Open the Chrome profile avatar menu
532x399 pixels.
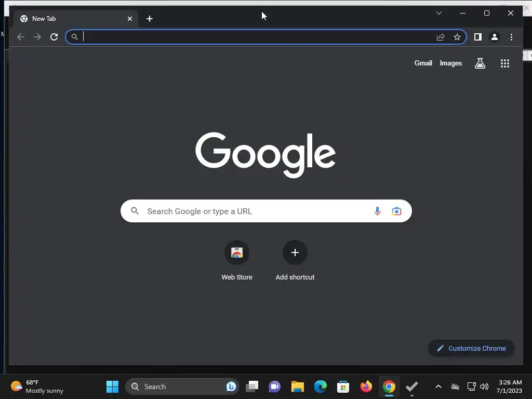pos(495,37)
